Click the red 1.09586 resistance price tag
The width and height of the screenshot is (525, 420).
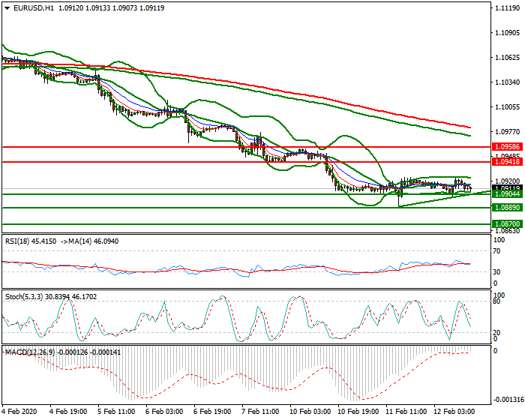[x=507, y=147]
